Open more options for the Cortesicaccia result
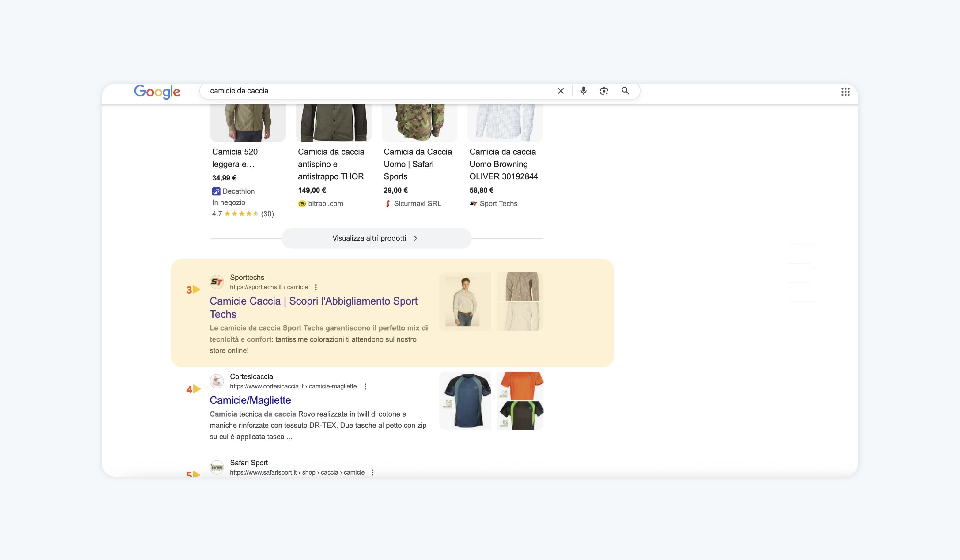The image size is (960, 560). [x=365, y=386]
